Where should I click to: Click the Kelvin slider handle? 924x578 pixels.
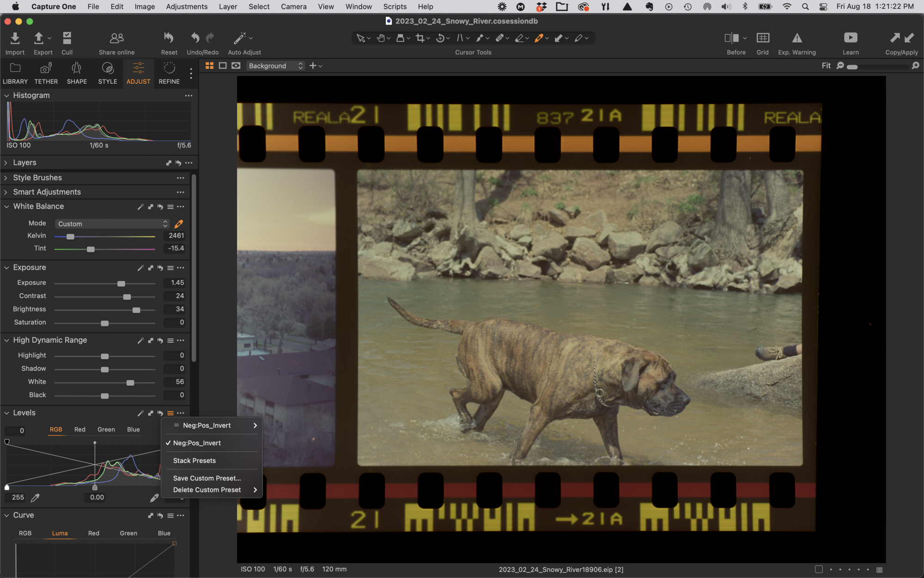tap(70, 237)
